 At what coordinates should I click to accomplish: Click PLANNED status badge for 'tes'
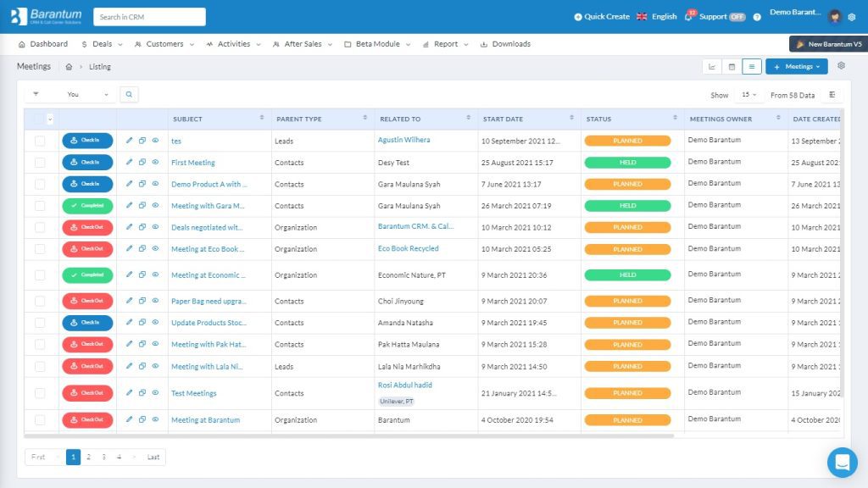tap(628, 141)
